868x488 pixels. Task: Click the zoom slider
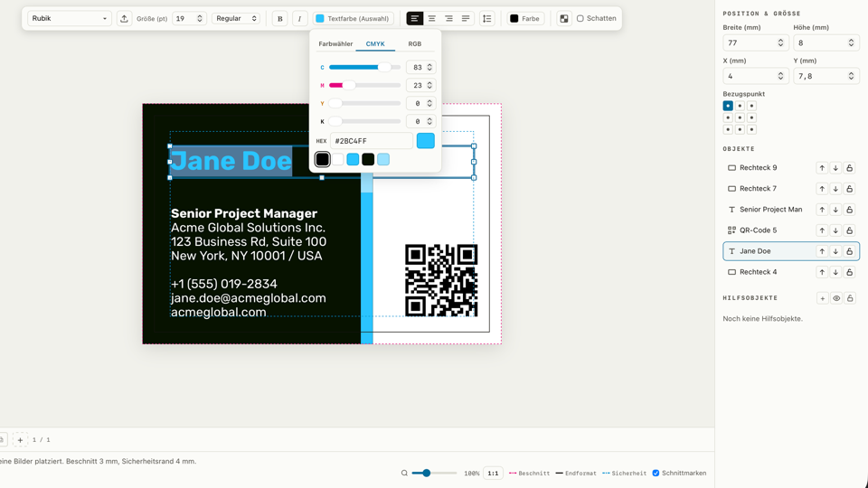point(434,473)
